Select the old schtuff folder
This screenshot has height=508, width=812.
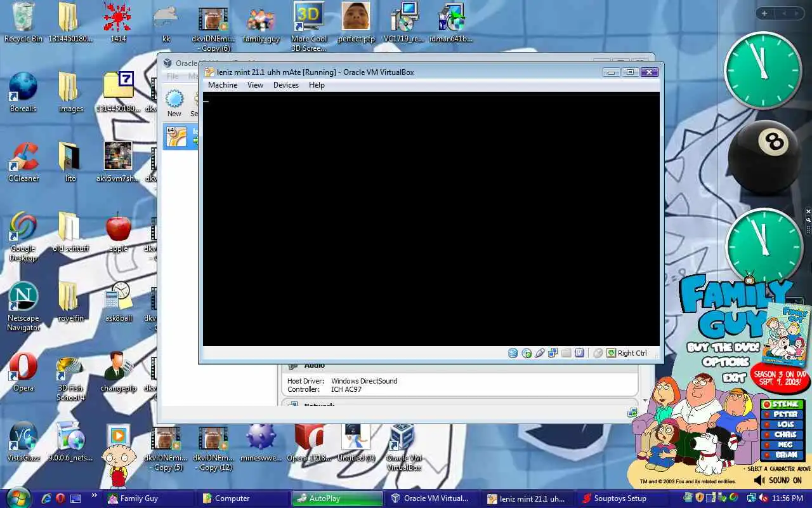70,232
